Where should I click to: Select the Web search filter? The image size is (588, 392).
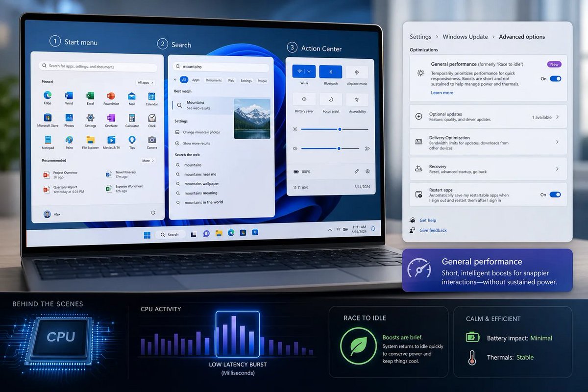pos(231,80)
